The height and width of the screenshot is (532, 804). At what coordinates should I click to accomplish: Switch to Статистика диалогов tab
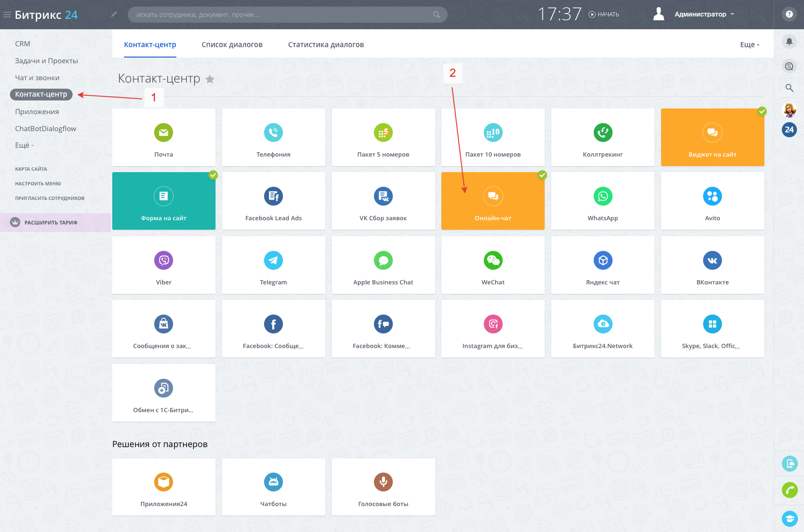(x=326, y=45)
